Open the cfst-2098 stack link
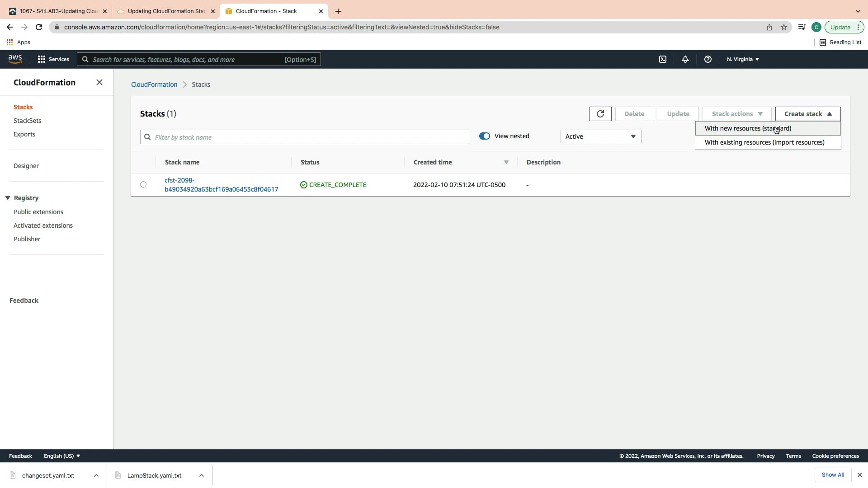 tap(221, 185)
